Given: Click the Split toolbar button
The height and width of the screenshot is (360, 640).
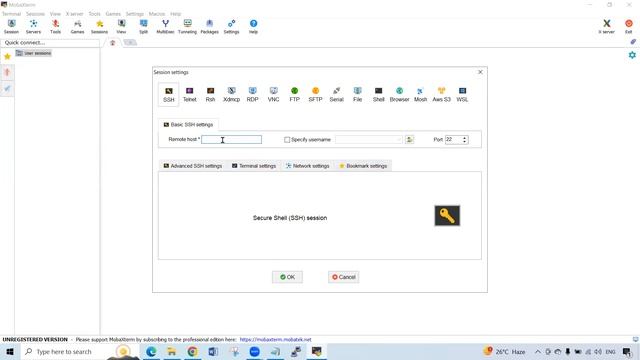Looking at the screenshot, I should 143,27.
